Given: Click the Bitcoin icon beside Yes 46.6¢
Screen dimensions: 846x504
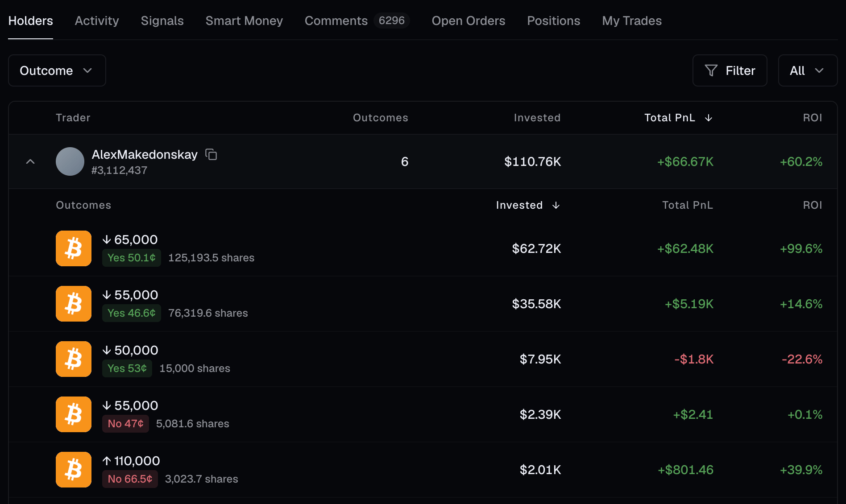Looking at the screenshot, I should 74,304.
